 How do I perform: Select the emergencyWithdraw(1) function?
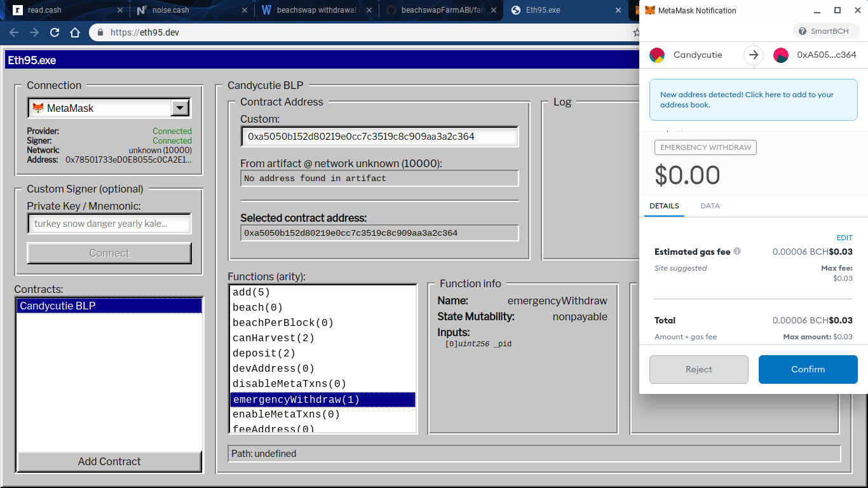point(322,400)
